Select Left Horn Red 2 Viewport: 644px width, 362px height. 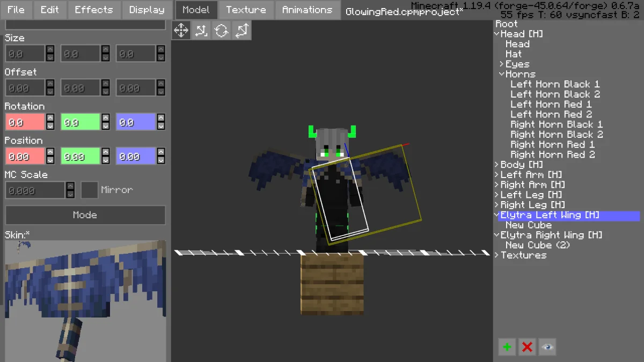[x=551, y=114]
